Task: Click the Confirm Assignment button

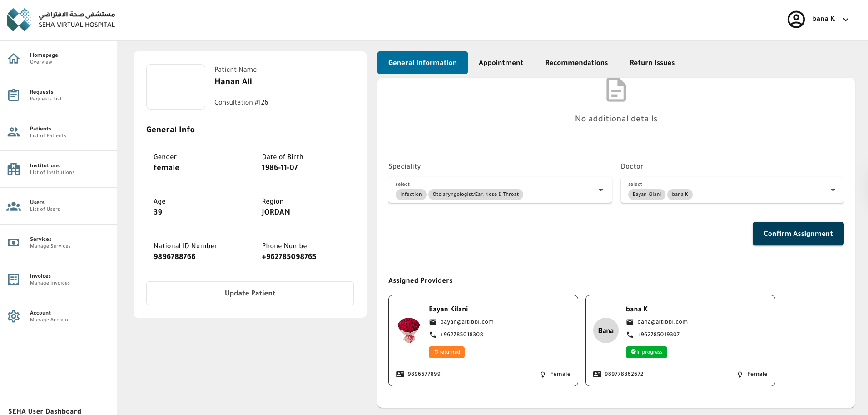Action: point(798,234)
